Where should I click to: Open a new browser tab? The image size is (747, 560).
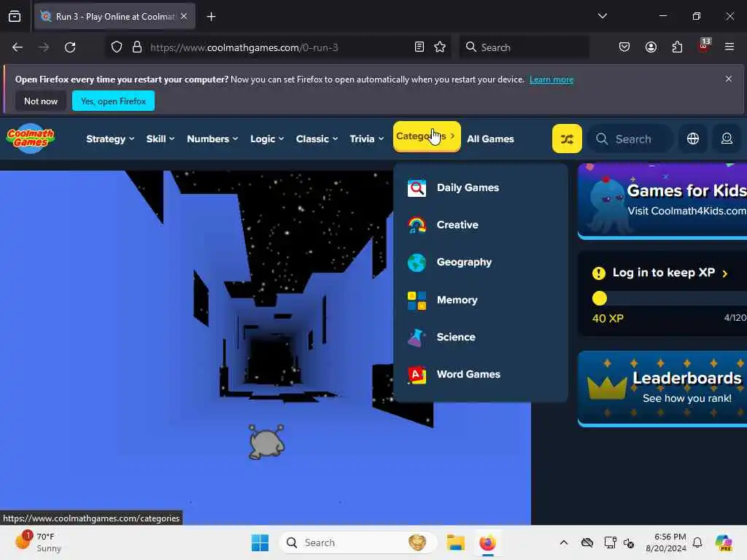[211, 17]
